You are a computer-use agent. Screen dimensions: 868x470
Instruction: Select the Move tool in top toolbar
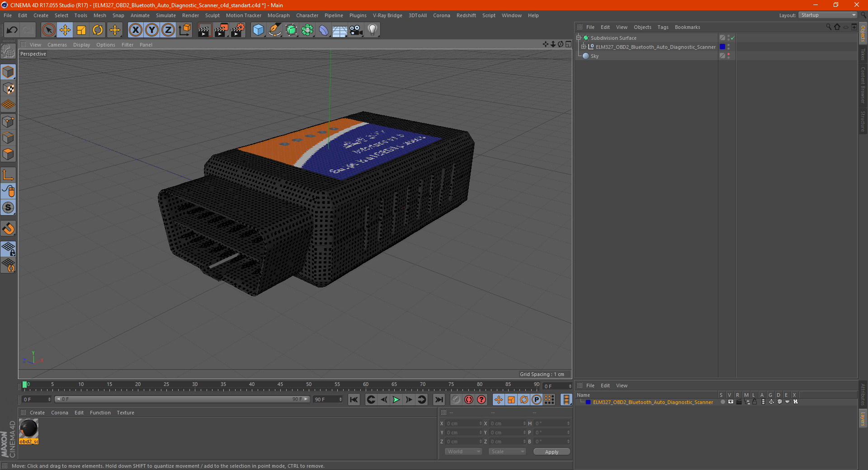click(x=65, y=30)
